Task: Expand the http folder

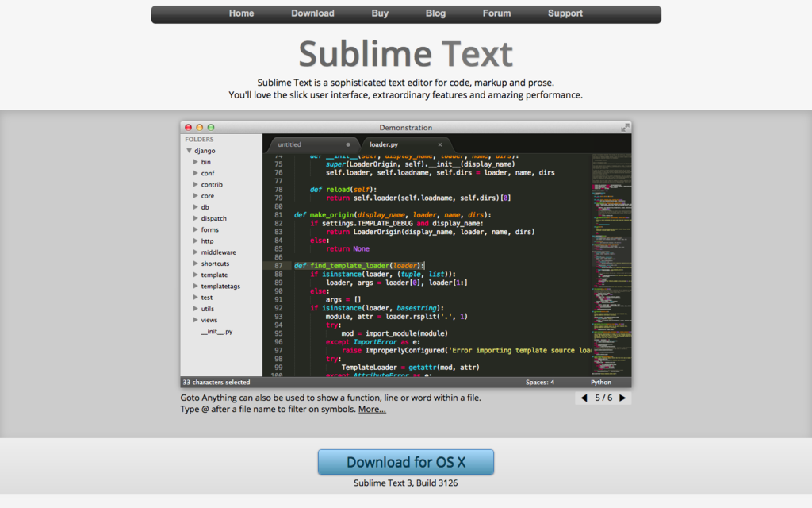Action: [195, 241]
